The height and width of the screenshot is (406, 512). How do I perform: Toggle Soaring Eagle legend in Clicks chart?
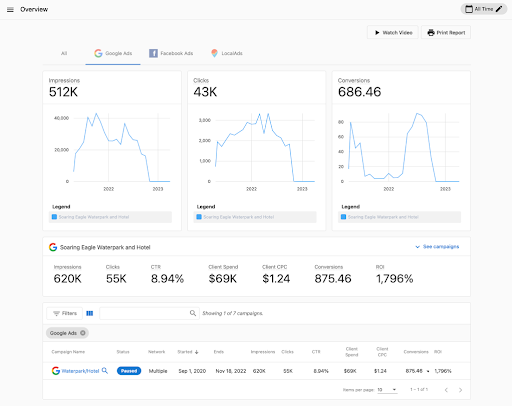255,217
